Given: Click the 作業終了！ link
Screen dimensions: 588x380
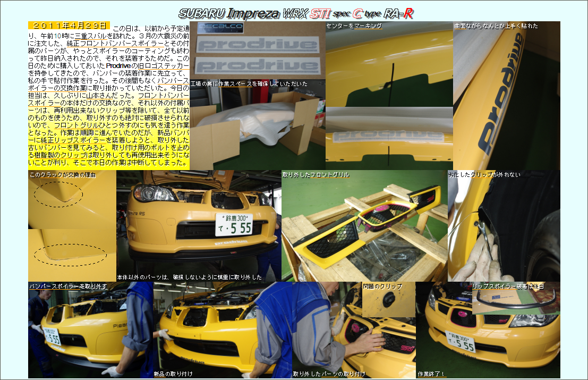Looking at the screenshot, I should coord(431,374).
